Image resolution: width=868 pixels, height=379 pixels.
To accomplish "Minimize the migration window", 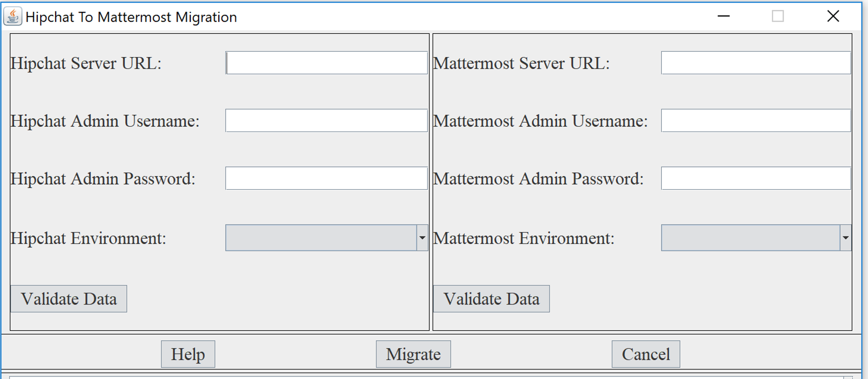I will point(724,16).
